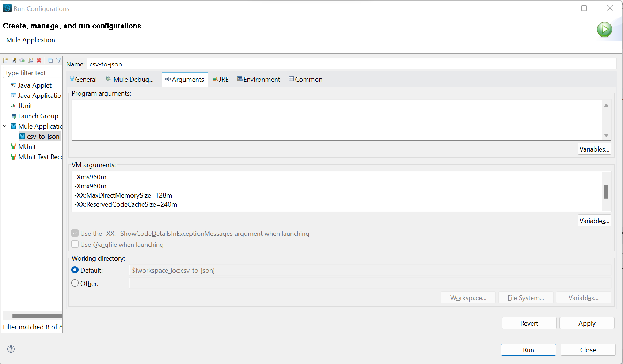This screenshot has width=623, height=364.
Task: Select the Java Applet icon in the tree
Action: coord(14,85)
